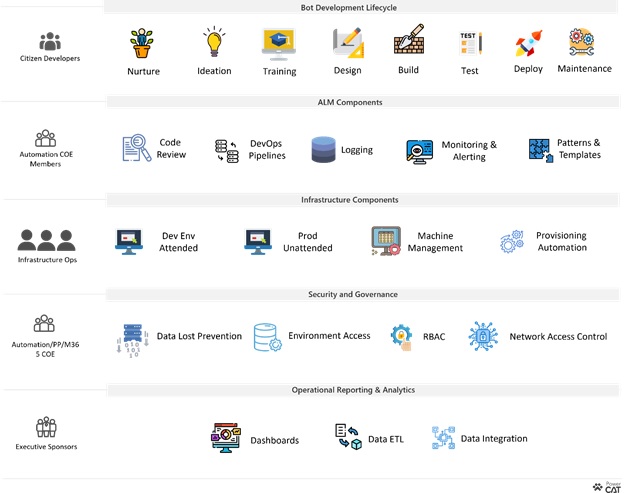Select the Citizen Developers label
This screenshot has width=630, height=493.
point(50,58)
